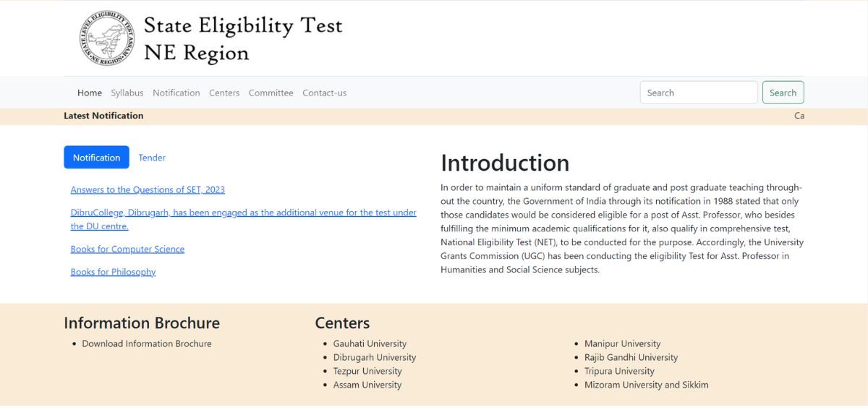Switch to the Tender tab

click(152, 157)
